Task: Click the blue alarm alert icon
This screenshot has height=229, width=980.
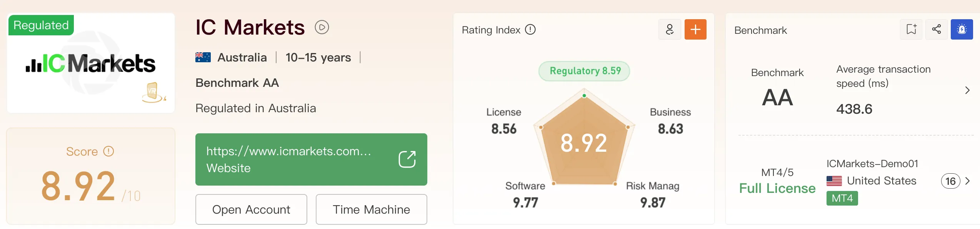Action: coord(962,29)
